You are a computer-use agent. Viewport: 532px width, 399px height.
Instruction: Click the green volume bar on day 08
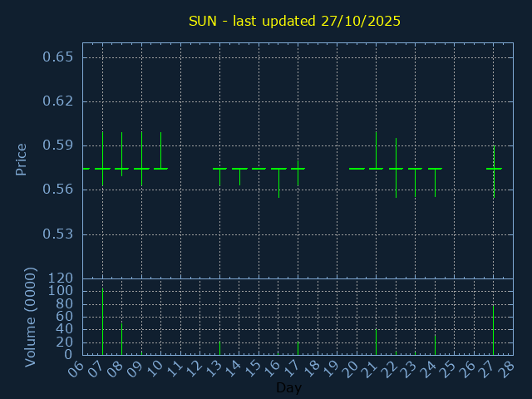(122, 339)
